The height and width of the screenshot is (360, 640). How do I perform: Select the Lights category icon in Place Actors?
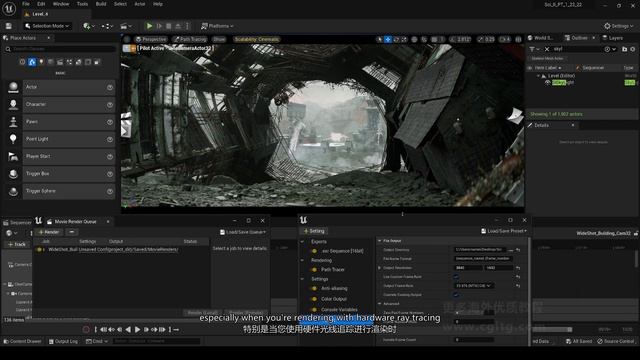coord(41,62)
